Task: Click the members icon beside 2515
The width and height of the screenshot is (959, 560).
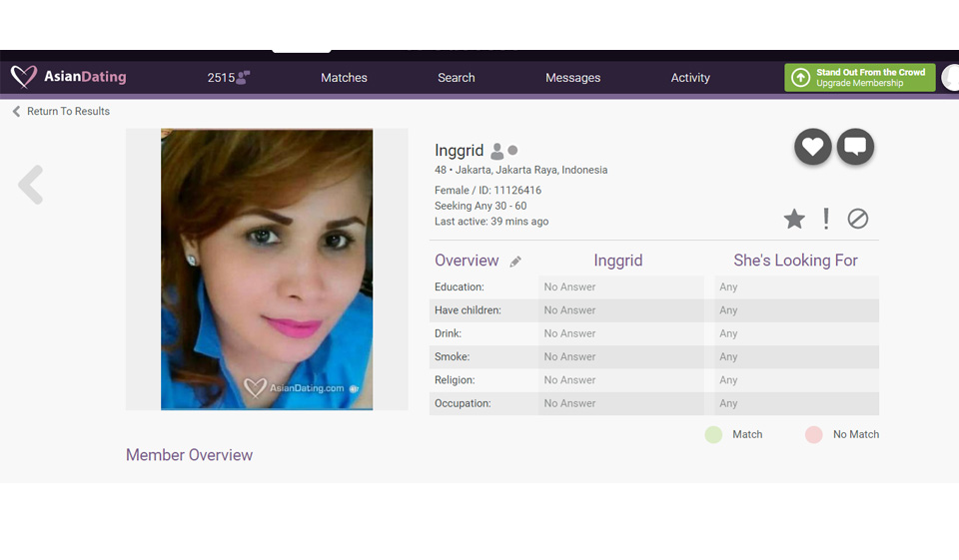Action: (x=243, y=78)
